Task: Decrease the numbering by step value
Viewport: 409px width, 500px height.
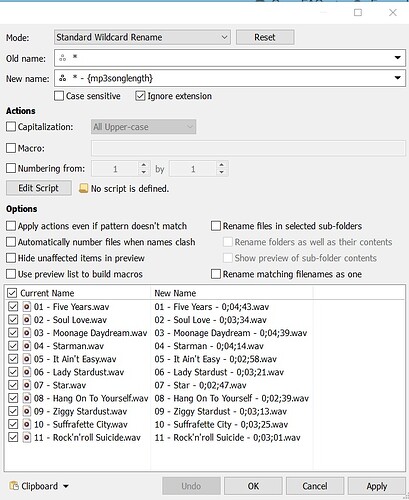Action: click(x=221, y=172)
